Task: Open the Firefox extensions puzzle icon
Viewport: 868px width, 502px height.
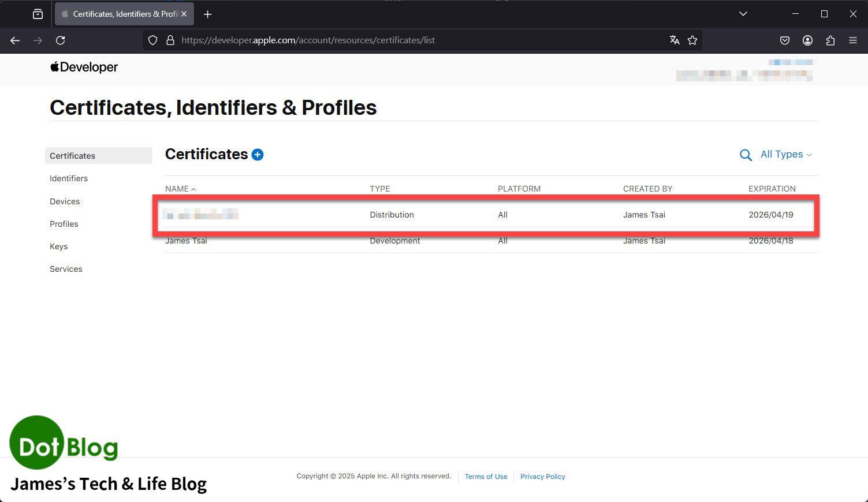Action: [x=830, y=40]
